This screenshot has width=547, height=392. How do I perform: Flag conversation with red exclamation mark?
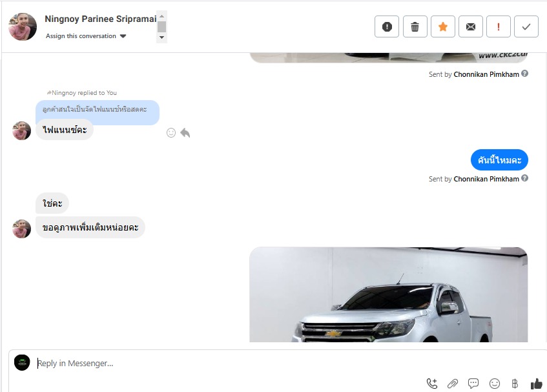[x=498, y=26]
